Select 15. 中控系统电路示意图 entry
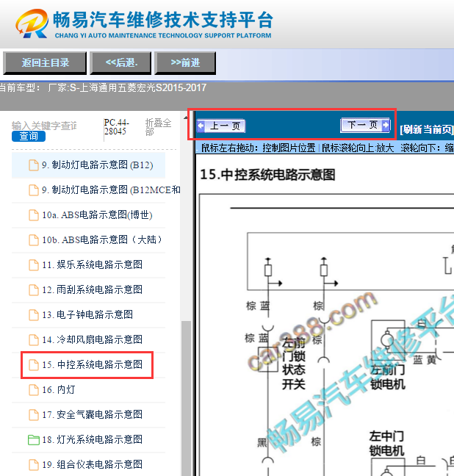This screenshot has width=454, height=476. (93, 364)
